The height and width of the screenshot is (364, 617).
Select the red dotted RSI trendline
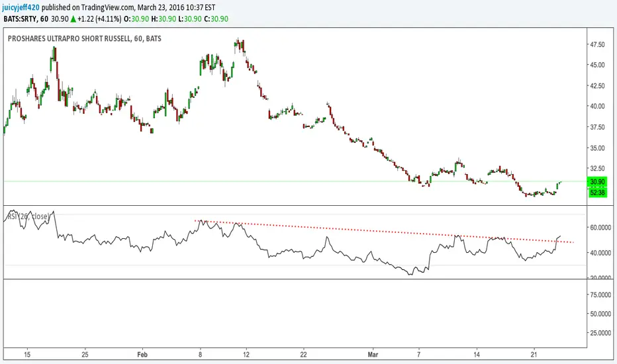[x=385, y=232]
